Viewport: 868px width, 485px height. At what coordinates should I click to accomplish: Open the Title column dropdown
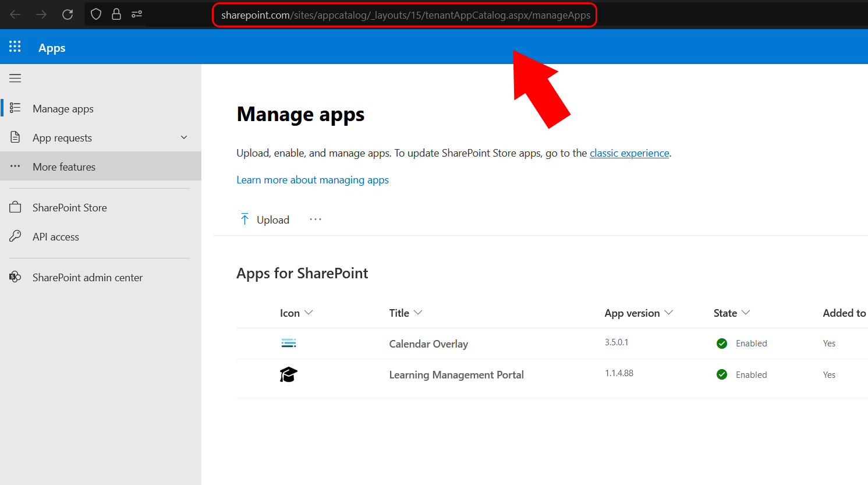pos(418,313)
